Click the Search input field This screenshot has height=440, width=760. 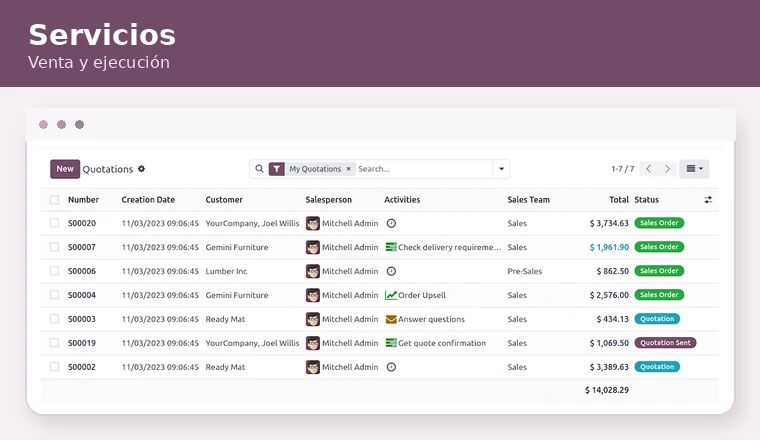[x=424, y=169]
